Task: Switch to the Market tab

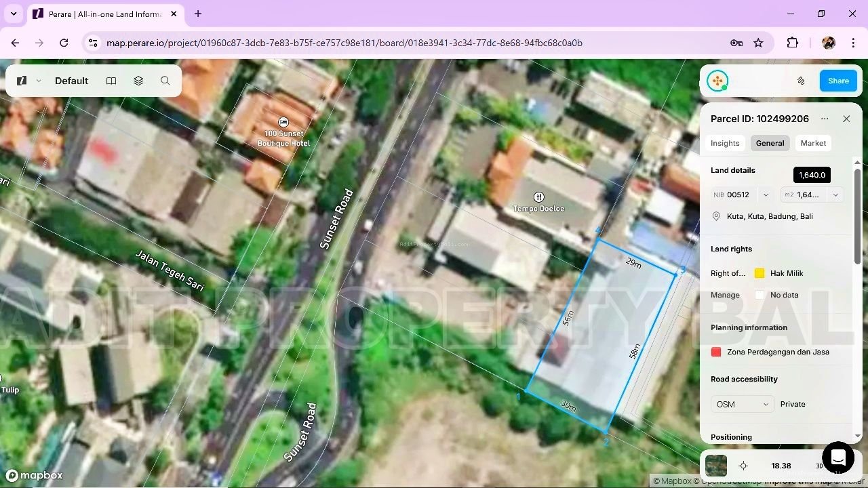Action: tap(813, 143)
